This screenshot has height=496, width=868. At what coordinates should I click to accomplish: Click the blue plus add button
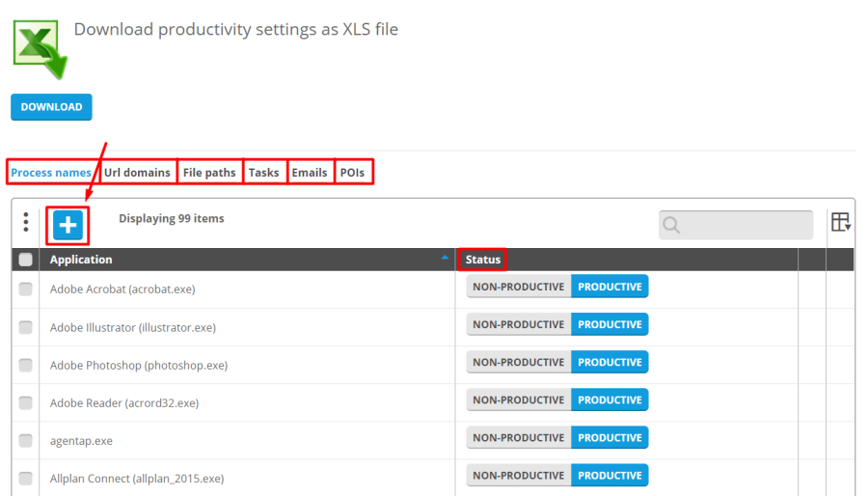click(68, 225)
